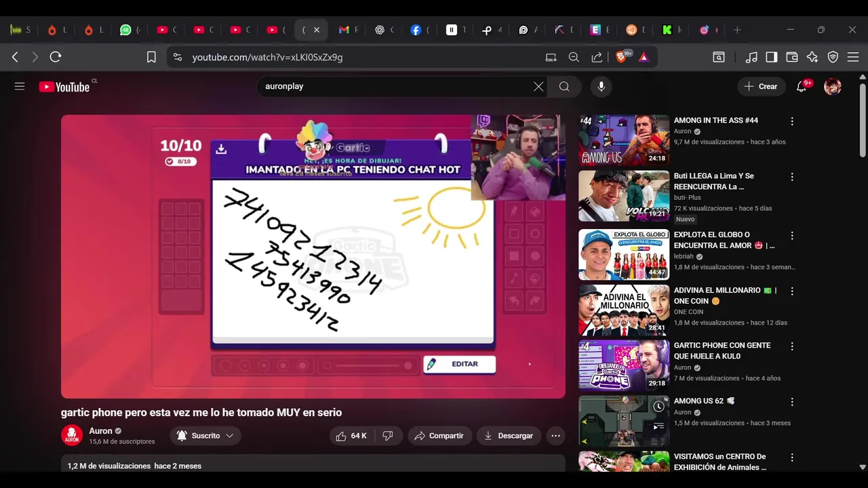868x488 pixels.
Task: Click the share icon in address bar
Action: coord(597,58)
